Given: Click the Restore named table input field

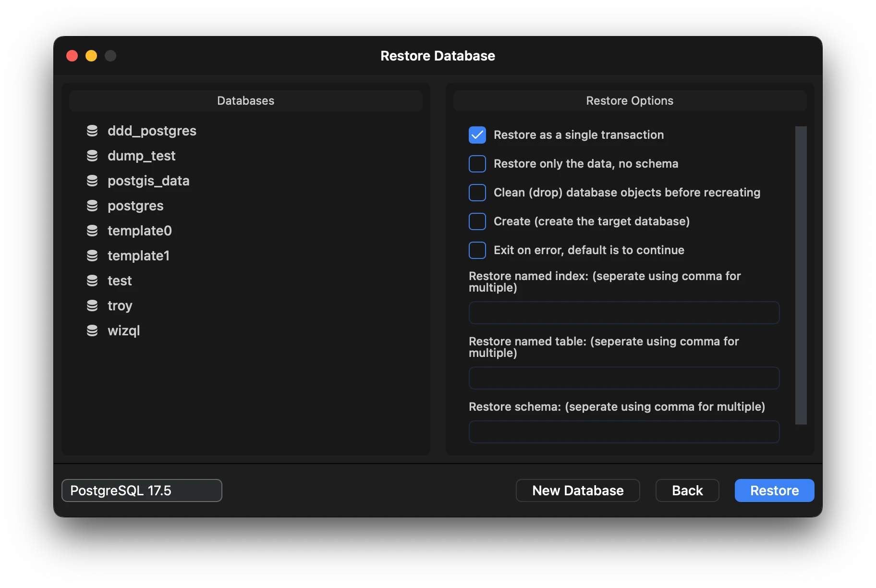Looking at the screenshot, I should 623,378.
